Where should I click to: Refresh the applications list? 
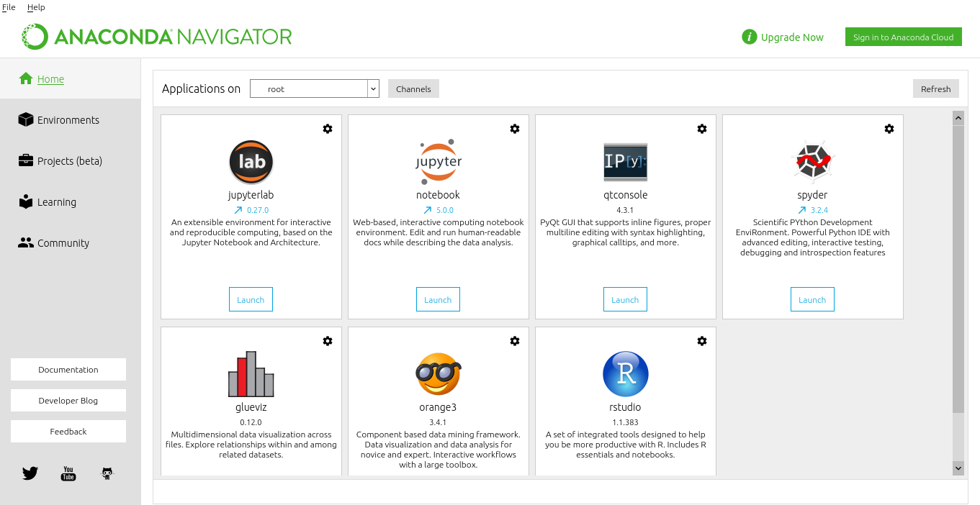(x=936, y=88)
